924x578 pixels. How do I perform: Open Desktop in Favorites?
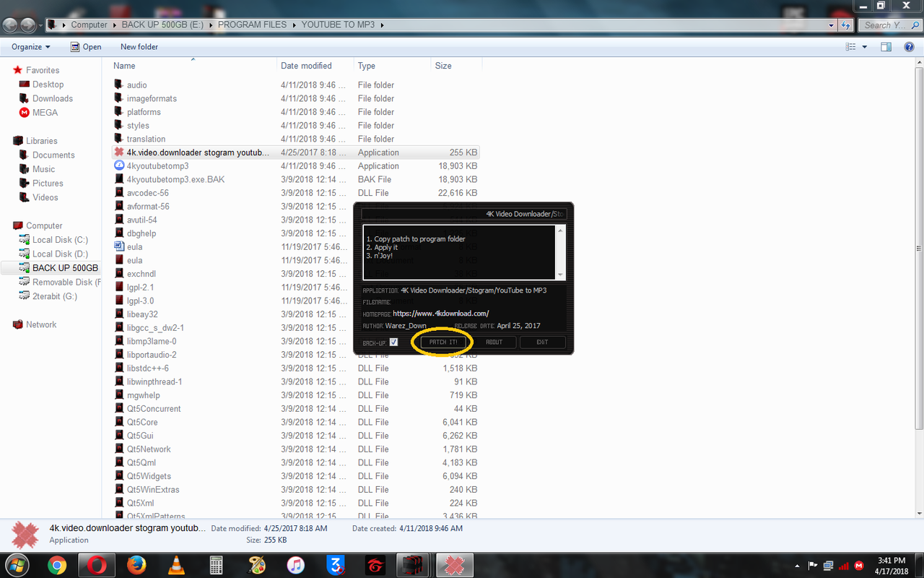(48, 85)
